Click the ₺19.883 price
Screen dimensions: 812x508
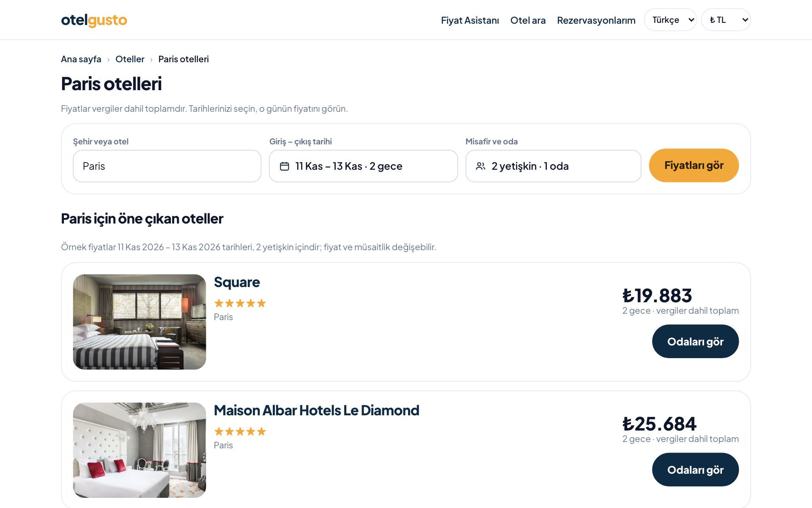pyautogui.click(x=657, y=295)
